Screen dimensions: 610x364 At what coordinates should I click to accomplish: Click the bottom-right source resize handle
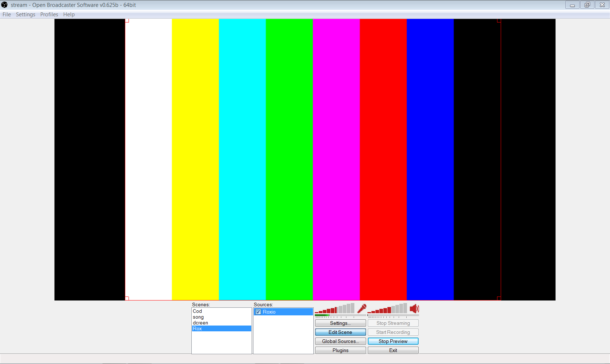499,298
